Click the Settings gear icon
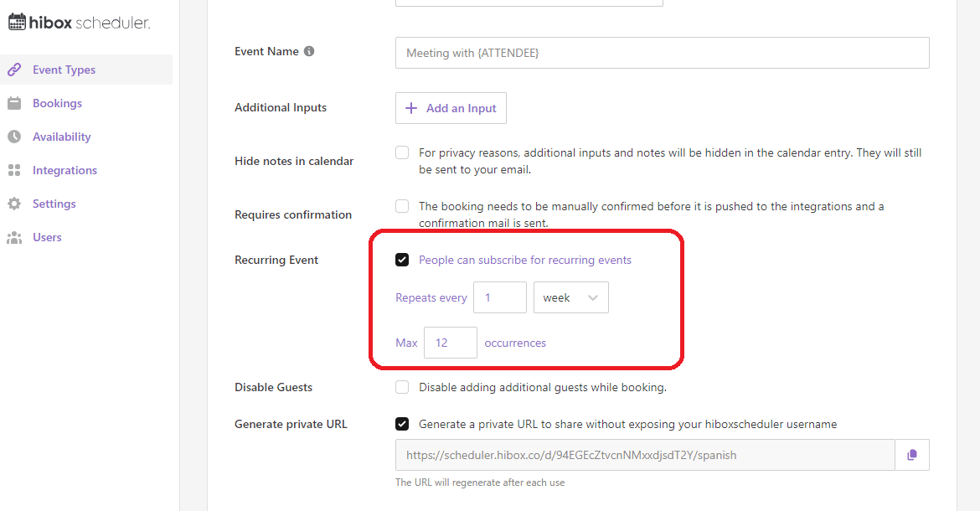 pos(14,204)
